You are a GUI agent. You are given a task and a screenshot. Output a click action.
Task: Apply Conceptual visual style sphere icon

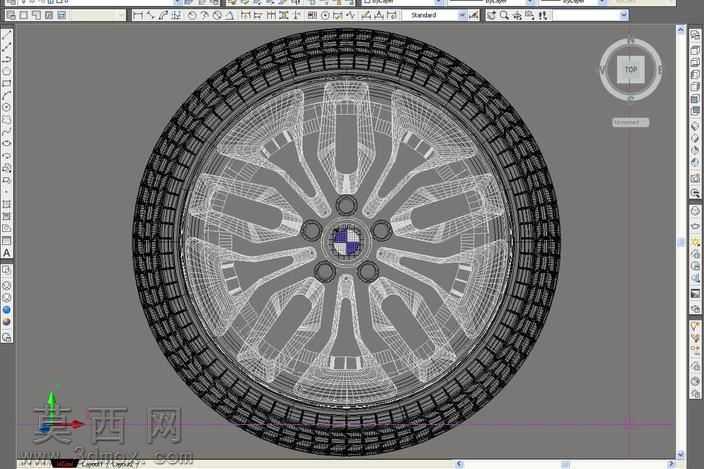tap(7, 322)
